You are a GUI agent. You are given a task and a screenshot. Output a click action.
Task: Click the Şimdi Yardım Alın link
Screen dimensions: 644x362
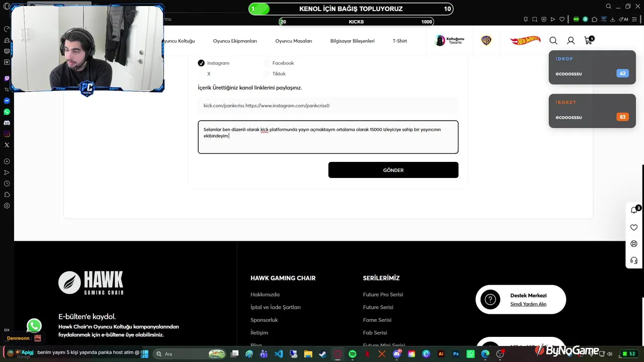click(x=528, y=304)
